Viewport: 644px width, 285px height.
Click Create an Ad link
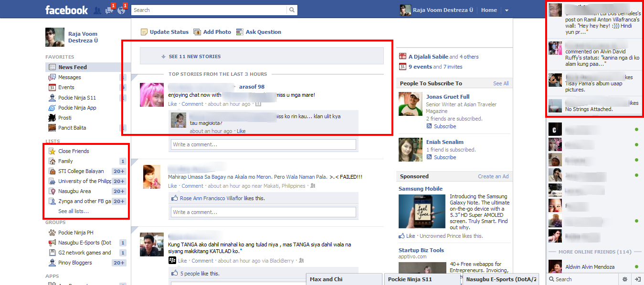[493, 176]
